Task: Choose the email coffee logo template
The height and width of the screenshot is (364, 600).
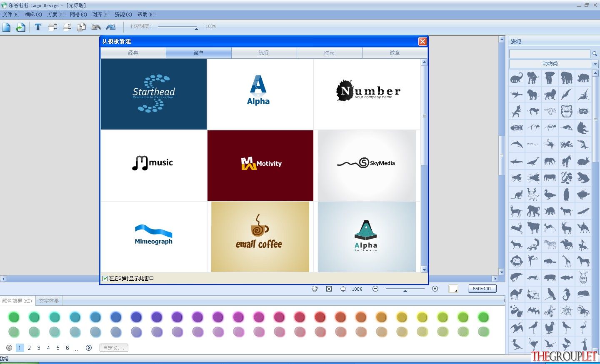Action: tap(260, 237)
